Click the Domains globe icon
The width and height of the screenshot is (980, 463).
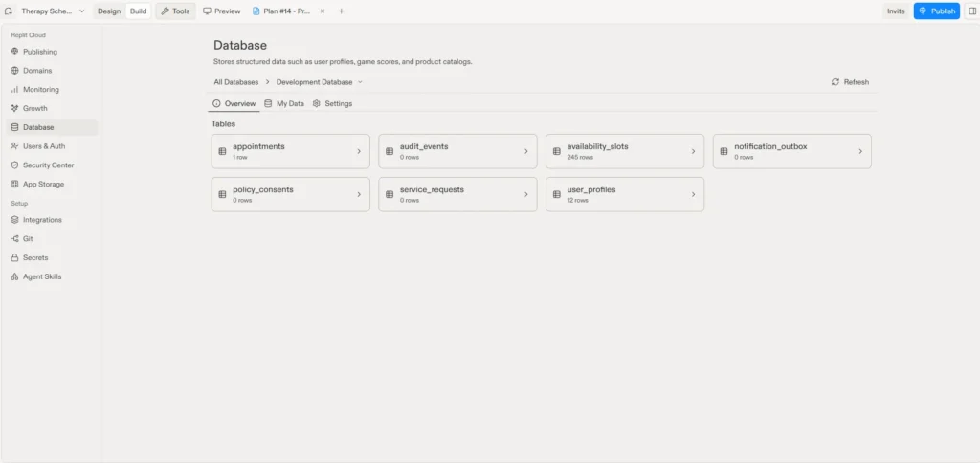point(15,71)
